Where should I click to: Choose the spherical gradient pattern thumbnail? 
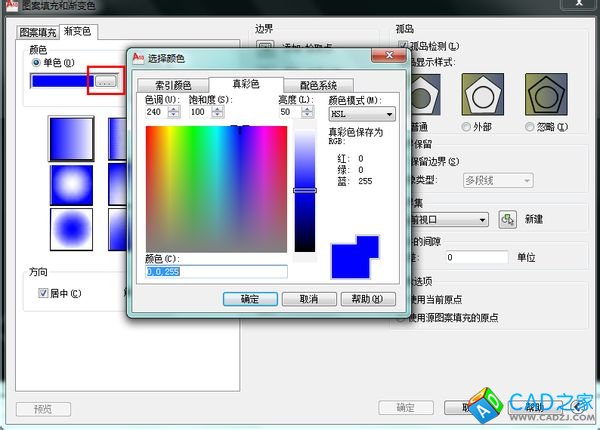pyautogui.click(x=71, y=182)
